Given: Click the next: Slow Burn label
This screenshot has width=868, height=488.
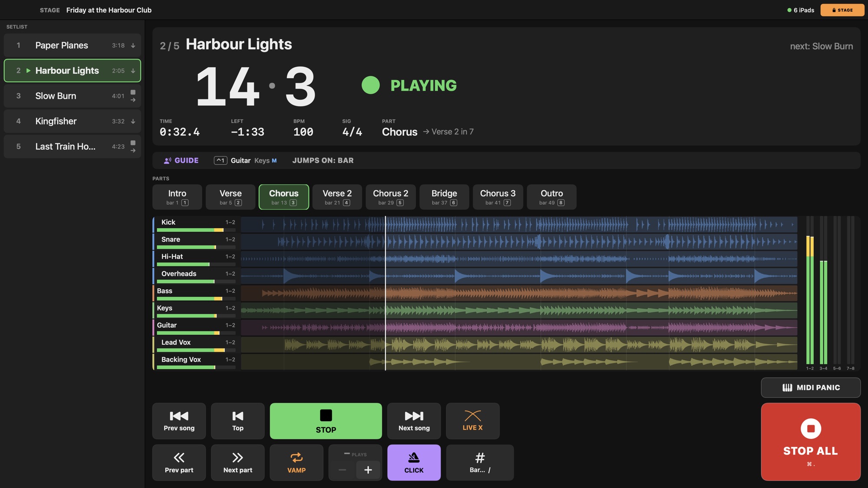Looking at the screenshot, I should (x=821, y=46).
